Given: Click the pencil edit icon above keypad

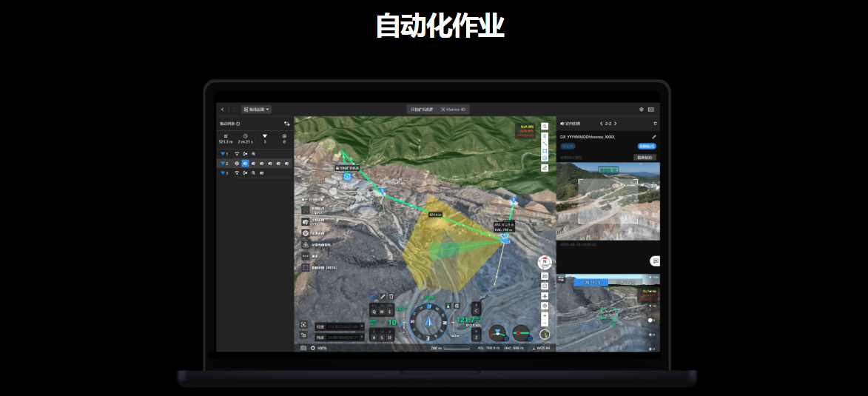Looking at the screenshot, I should [x=383, y=296].
